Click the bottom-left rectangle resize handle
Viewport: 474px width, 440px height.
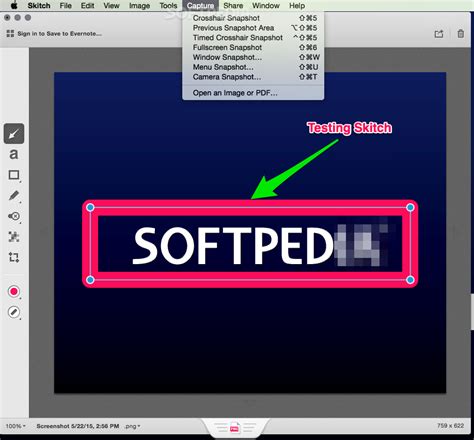point(90,280)
